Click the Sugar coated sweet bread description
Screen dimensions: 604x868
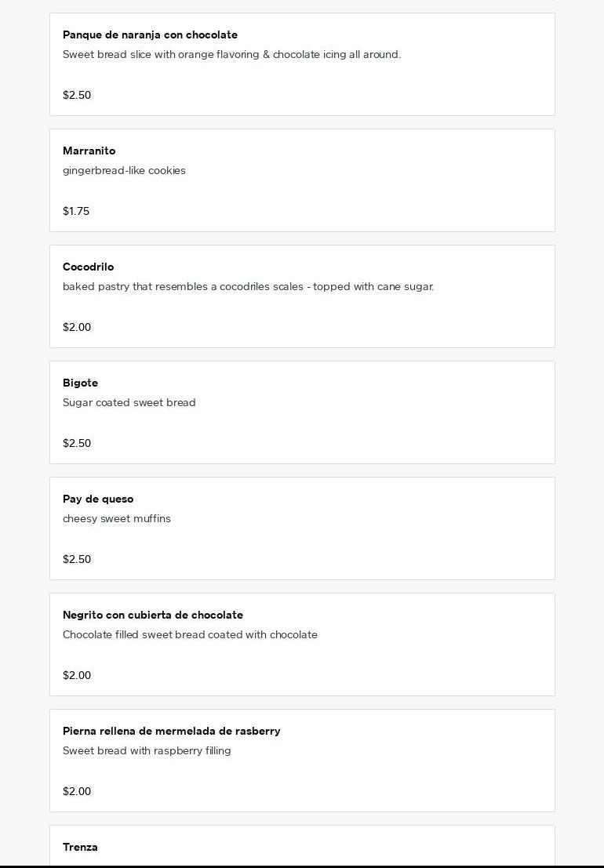click(129, 402)
